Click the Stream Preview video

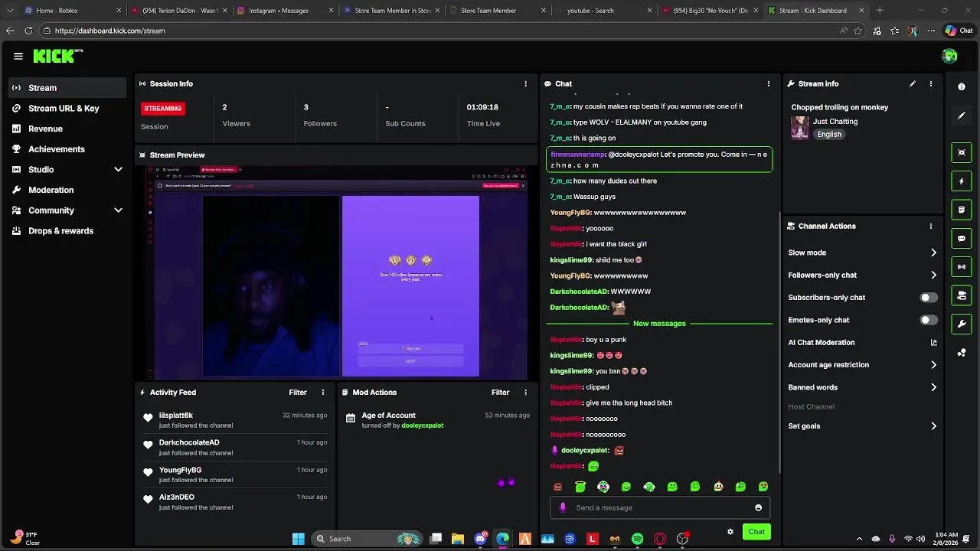[x=335, y=272]
